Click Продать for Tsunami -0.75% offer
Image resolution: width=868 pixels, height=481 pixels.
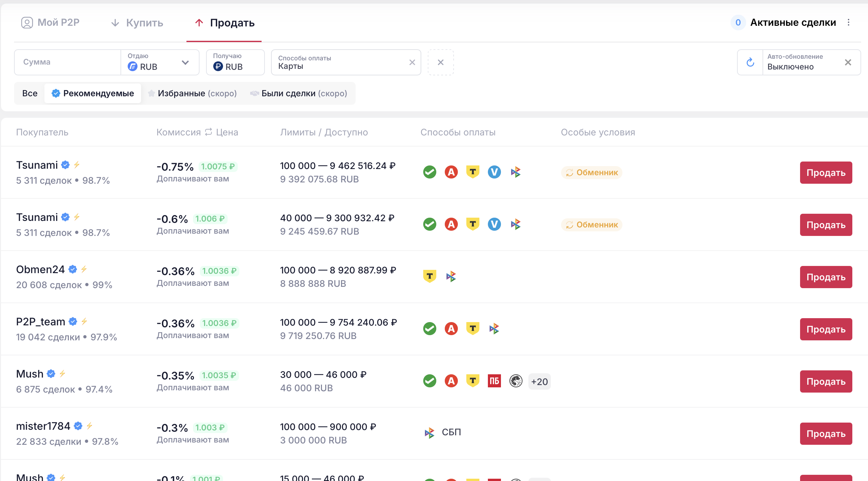826,173
